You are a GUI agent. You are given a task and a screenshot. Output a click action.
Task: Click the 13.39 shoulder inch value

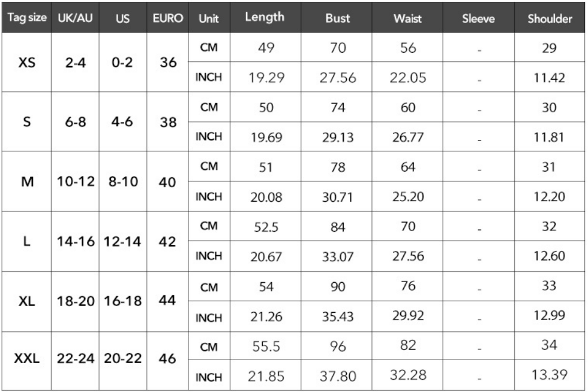(549, 376)
